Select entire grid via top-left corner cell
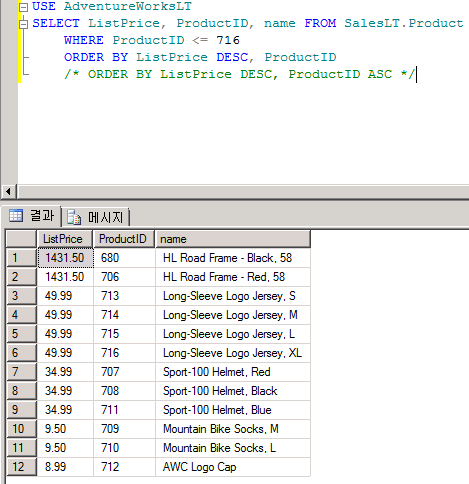469x484 pixels. pyautogui.click(x=21, y=239)
